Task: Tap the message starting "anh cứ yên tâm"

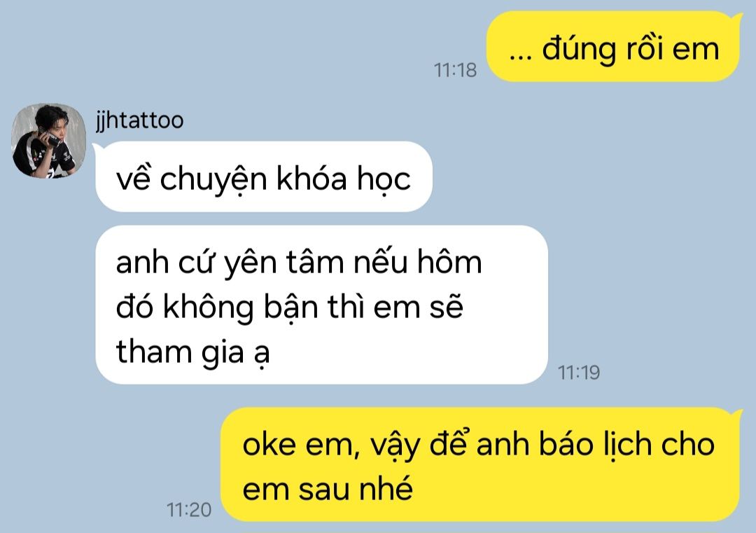Action: point(321,305)
